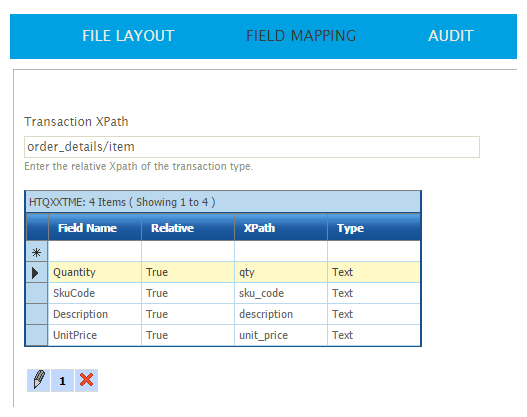Open the AUDIT tab

click(451, 36)
